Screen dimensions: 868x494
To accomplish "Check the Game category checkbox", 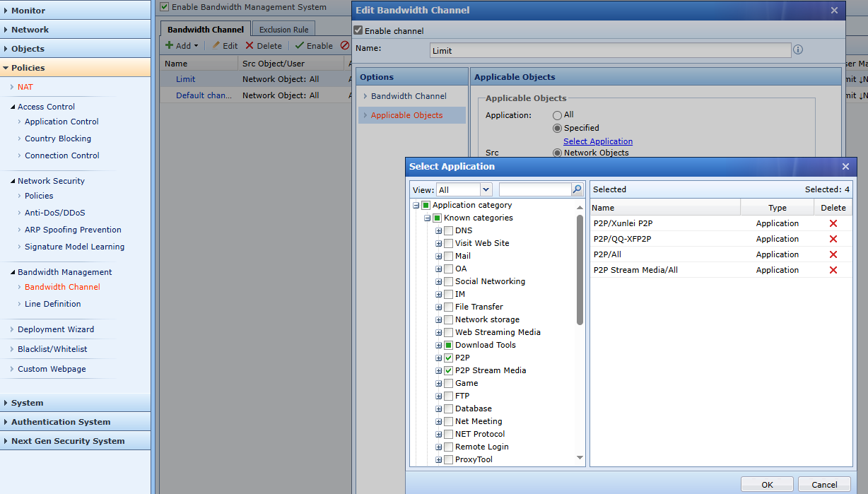I will pos(448,383).
